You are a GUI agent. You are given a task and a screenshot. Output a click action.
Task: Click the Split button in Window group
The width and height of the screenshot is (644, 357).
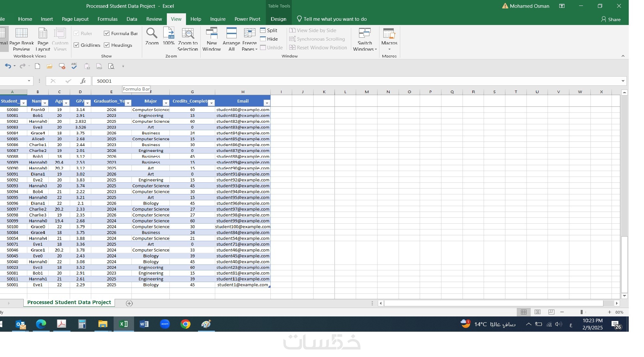269,31
